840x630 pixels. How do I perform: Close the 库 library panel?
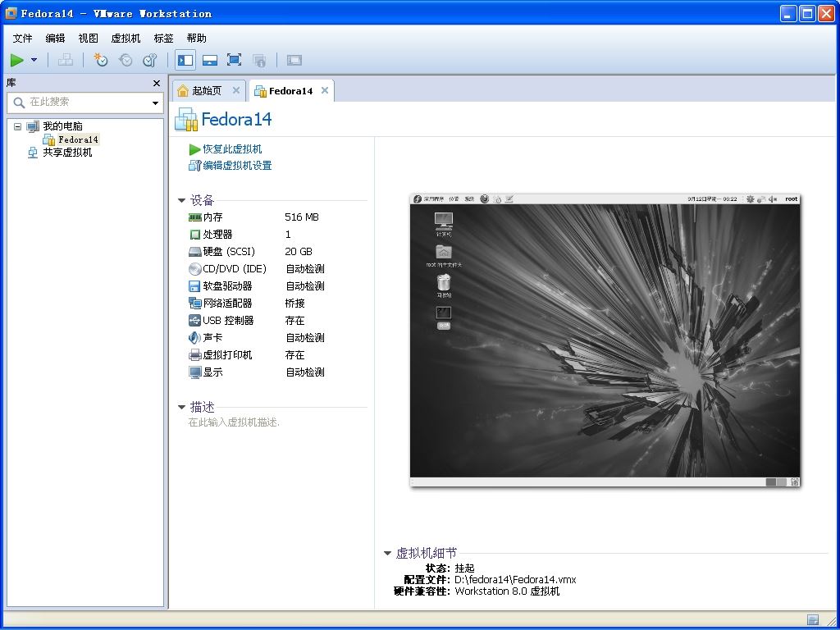coord(157,83)
